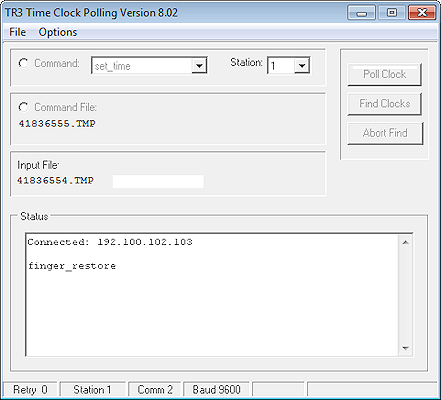The width and height of the screenshot is (441, 400).
Task: Minimize the TR3 Time Clock Polling window
Action: point(361,13)
